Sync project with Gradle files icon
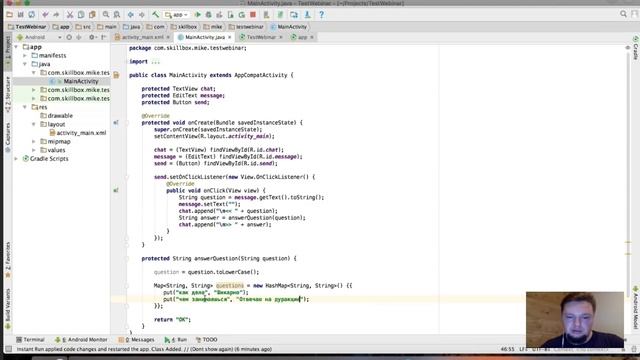Viewport: 640px width, 360px height. (x=280, y=15)
